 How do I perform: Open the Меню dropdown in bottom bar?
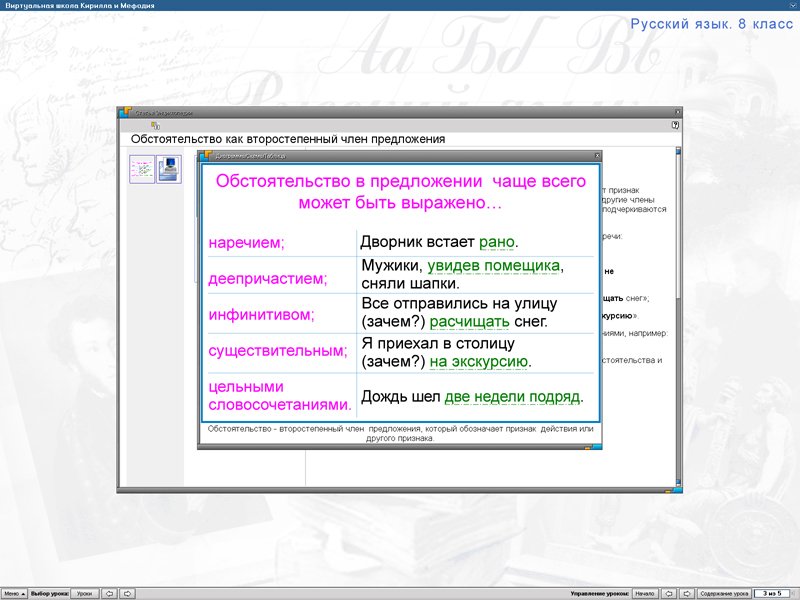pos(12,594)
